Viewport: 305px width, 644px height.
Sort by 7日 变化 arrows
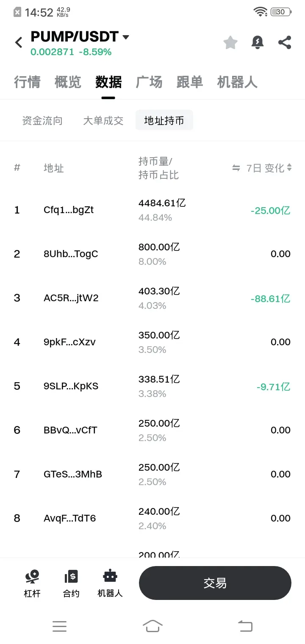[289, 168]
